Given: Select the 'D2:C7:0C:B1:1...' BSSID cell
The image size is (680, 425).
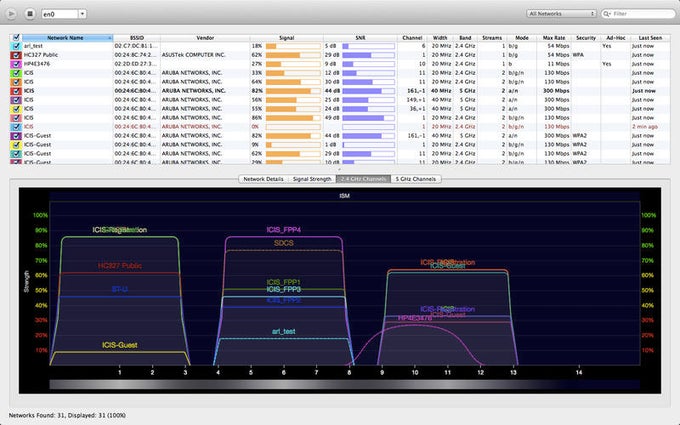Looking at the screenshot, I should click(x=136, y=46).
